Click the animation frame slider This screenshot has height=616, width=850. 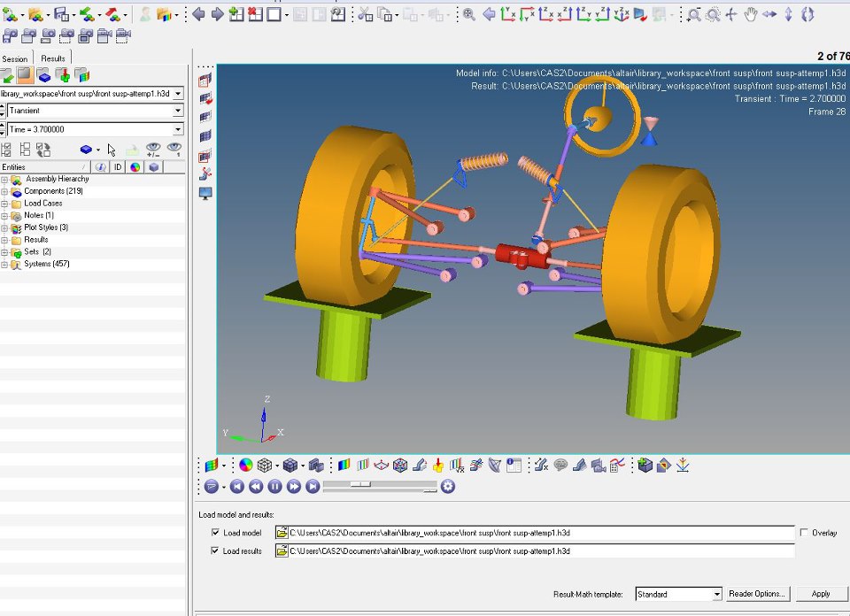tap(361, 485)
